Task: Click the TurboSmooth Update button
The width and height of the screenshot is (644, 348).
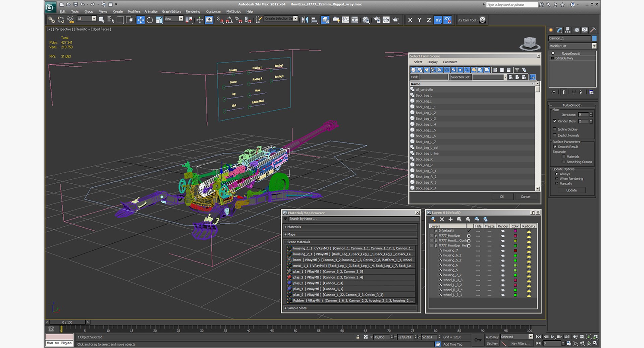Action: 571,190
